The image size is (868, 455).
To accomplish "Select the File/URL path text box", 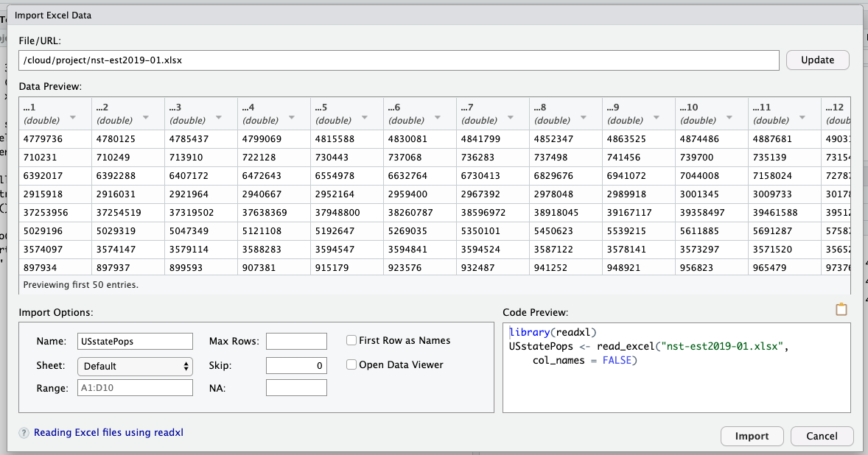I will click(398, 60).
